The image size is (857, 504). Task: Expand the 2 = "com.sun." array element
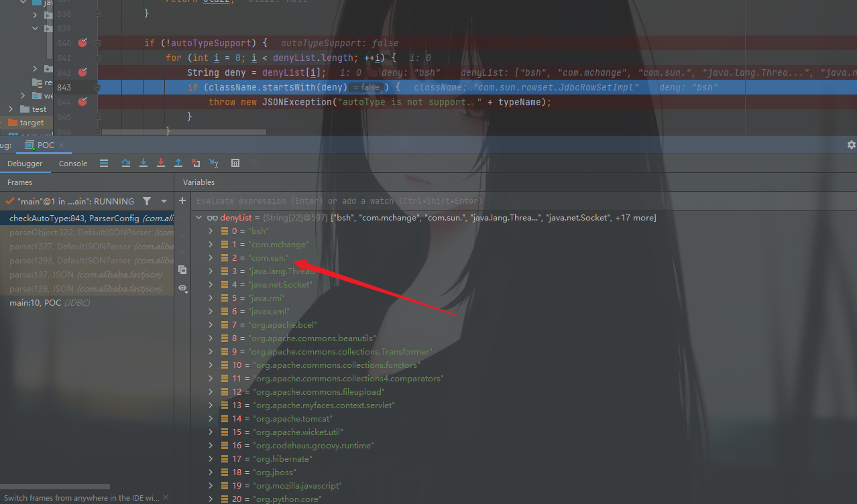pos(211,258)
